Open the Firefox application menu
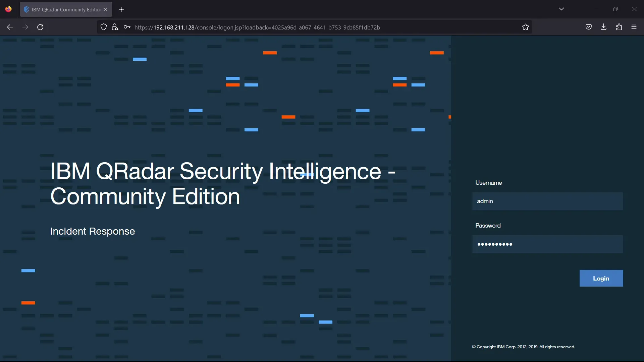This screenshot has width=644, height=362. pyautogui.click(x=634, y=27)
